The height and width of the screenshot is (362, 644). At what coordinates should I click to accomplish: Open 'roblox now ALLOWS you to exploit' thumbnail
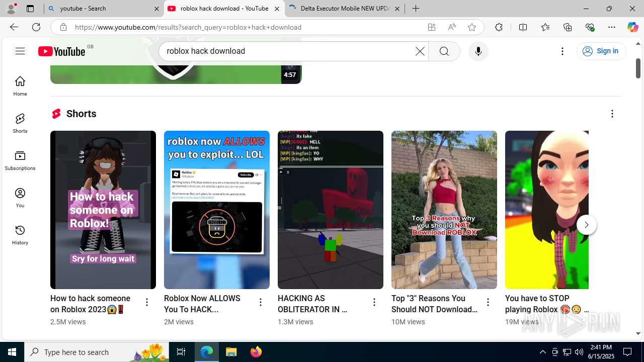217,210
